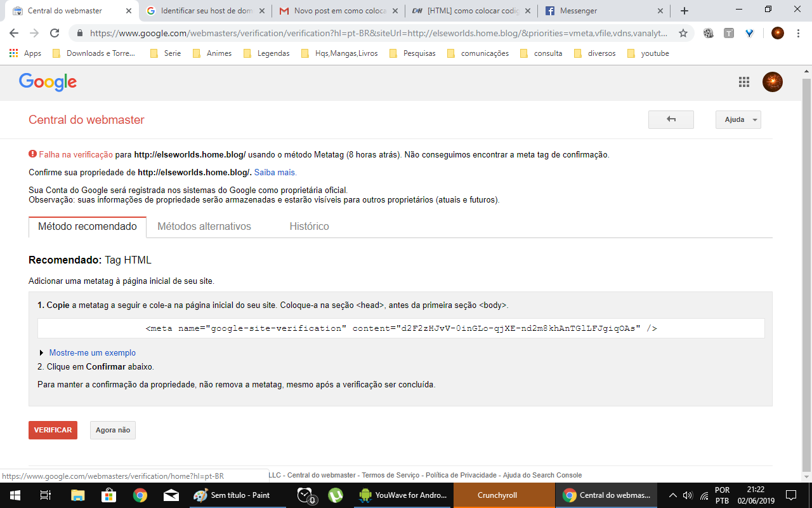This screenshot has width=812, height=508.
Task: Open the Ajuda dropdown
Action: coord(738,119)
